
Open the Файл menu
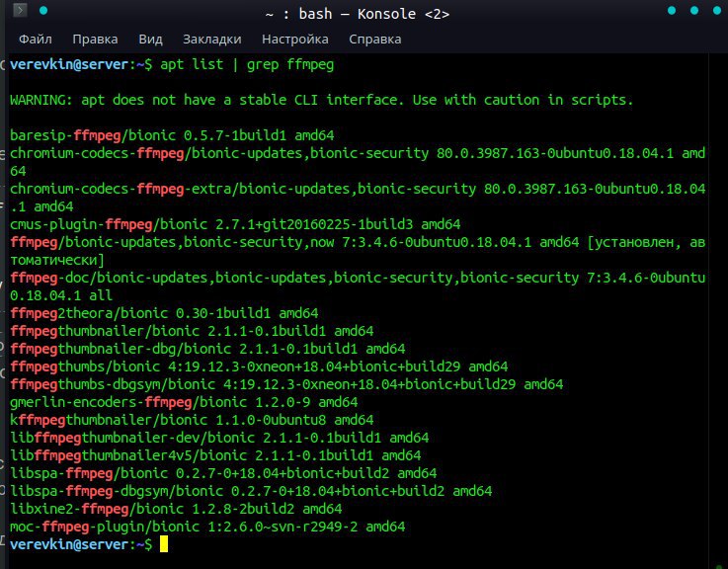click(36, 39)
